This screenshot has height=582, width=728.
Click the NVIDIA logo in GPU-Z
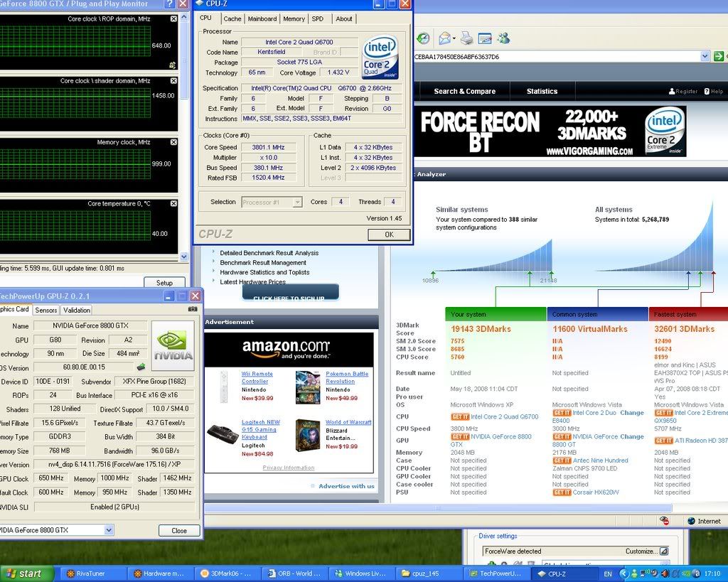tap(173, 346)
